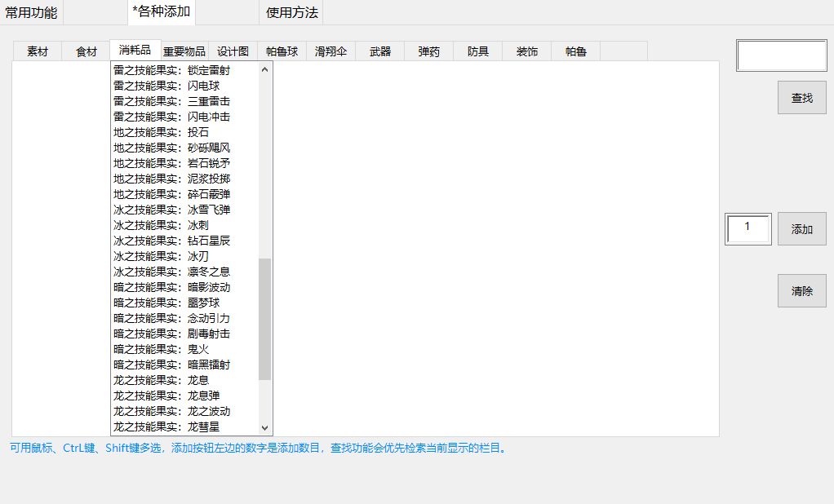Open the 使用方法 top tab
This screenshot has height=504, width=834.
pyautogui.click(x=292, y=12)
